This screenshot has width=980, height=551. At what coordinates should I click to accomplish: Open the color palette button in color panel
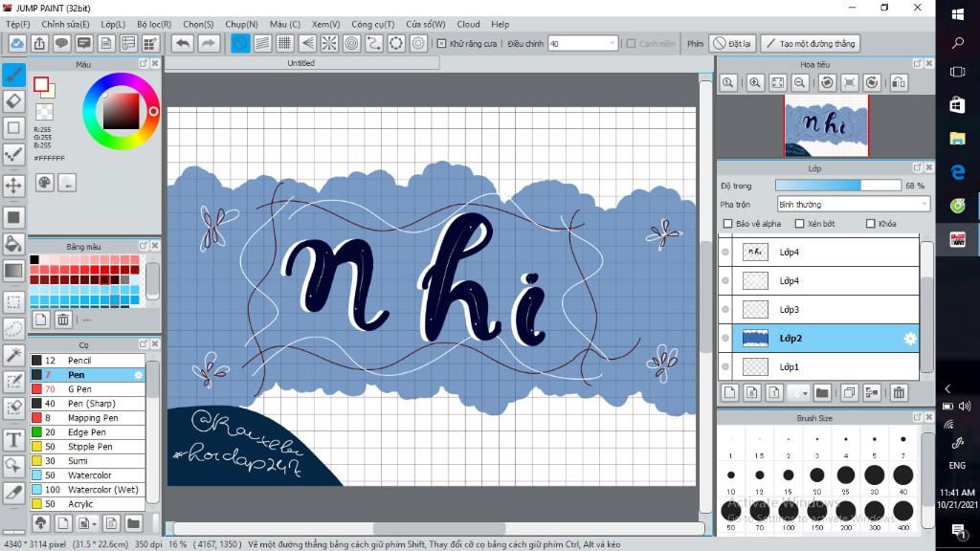tap(44, 183)
